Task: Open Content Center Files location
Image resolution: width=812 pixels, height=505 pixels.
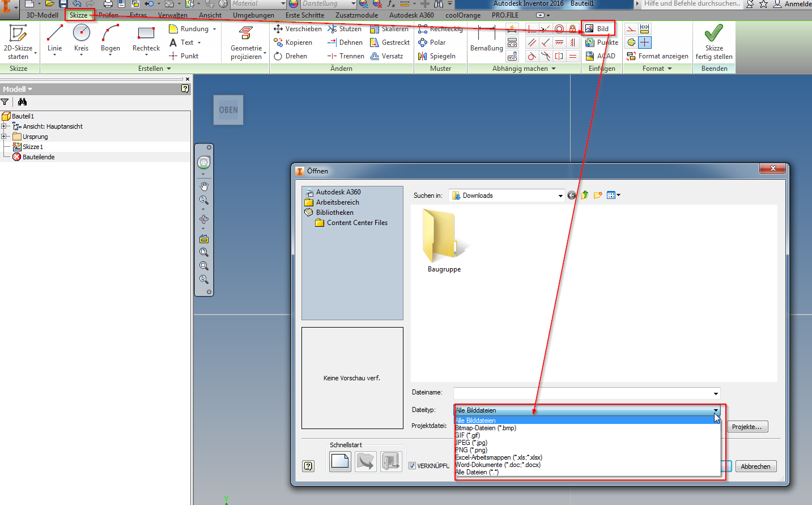Action: coord(351,223)
